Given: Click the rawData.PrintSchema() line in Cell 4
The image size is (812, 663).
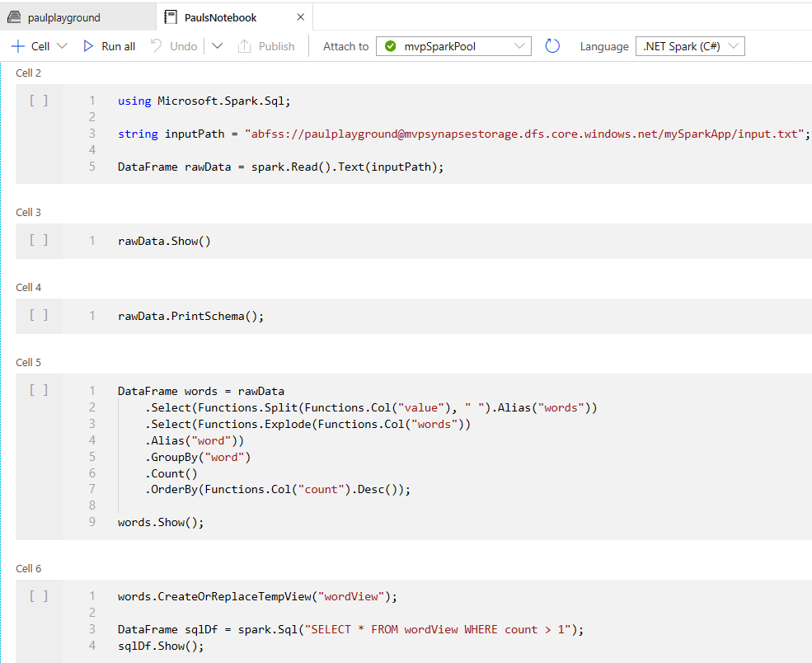Looking at the screenshot, I should pos(190,316).
